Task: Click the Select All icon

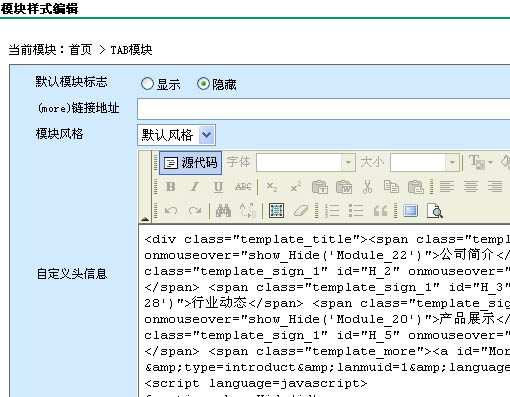Action: click(276, 211)
